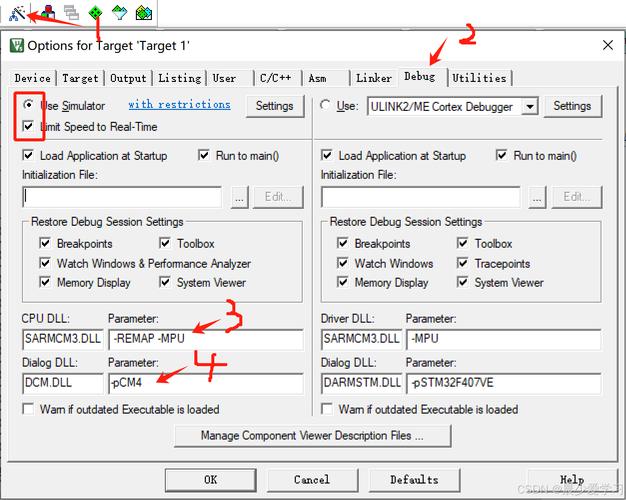The width and height of the screenshot is (626, 500).
Task: Open Manage Run-Time Environment green diamond icon
Action: [x=95, y=13]
